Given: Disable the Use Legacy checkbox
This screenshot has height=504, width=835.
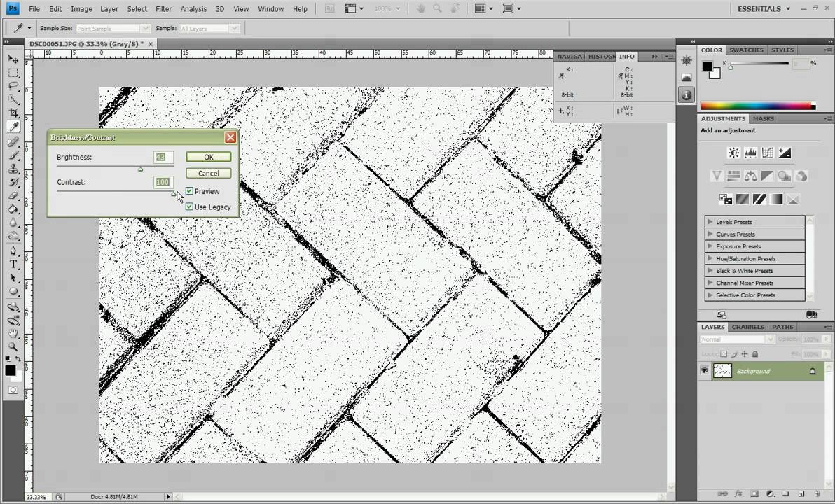Looking at the screenshot, I should (x=190, y=206).
